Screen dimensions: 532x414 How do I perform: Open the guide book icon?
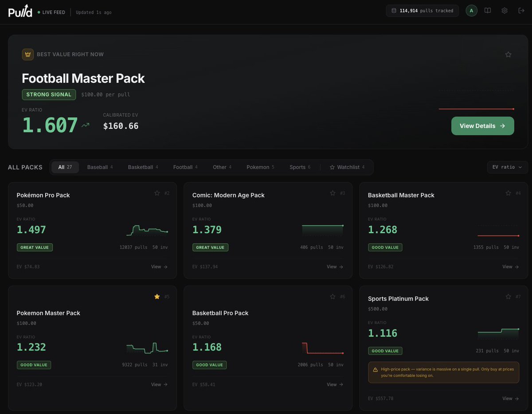click(x=488, y=11)
